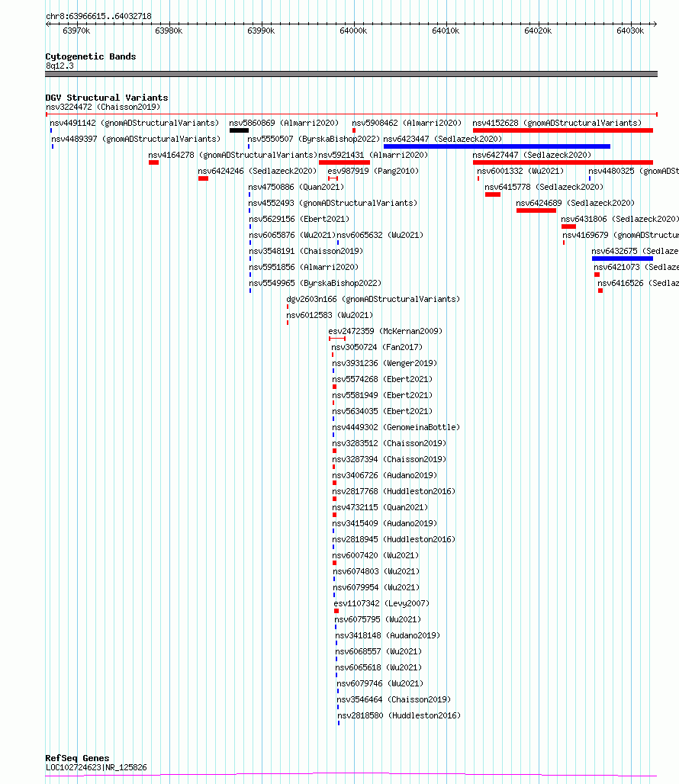This screenshot has height=784, width=679.
Task: Open nsv3050724 (Fan2017) label
Action: pos(377,347)
